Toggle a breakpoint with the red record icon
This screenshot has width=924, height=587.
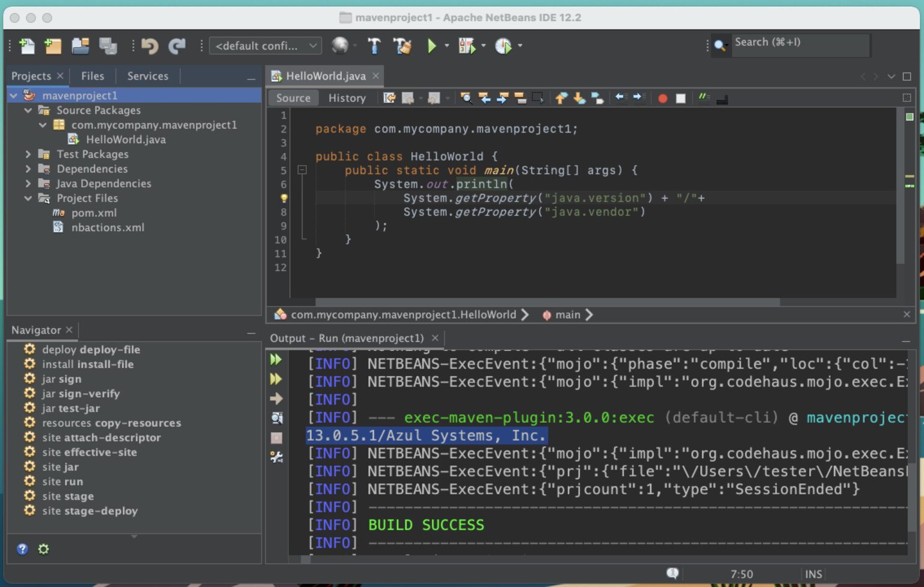tap(662, 98)
